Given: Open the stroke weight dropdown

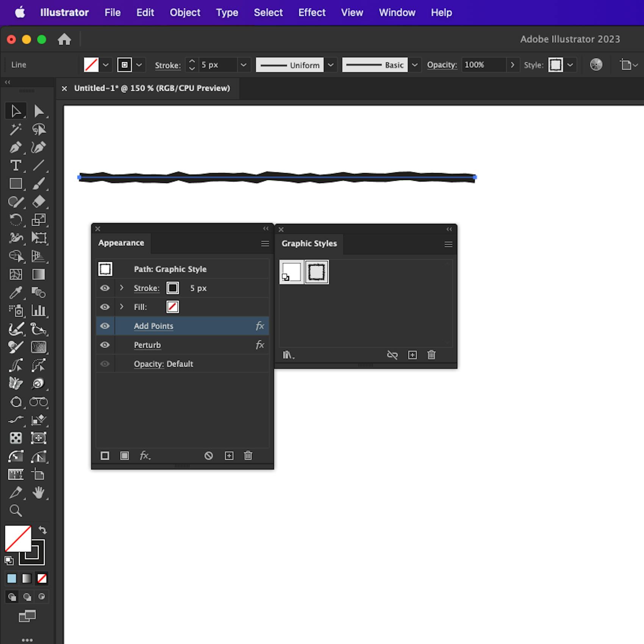Looking at the screenshot, I should click(244, 65).
